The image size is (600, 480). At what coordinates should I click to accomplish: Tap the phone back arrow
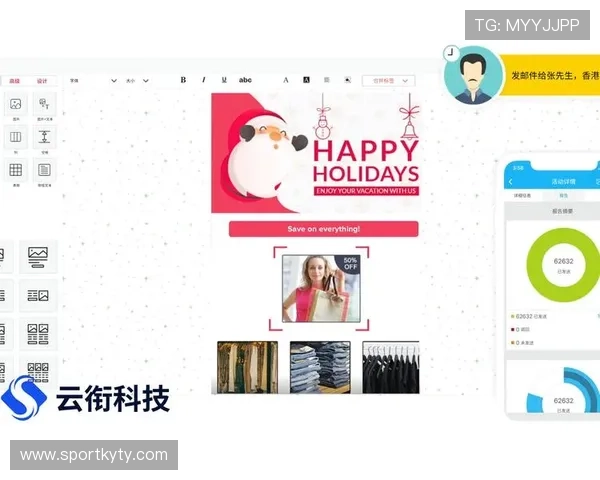coord(511,182)
